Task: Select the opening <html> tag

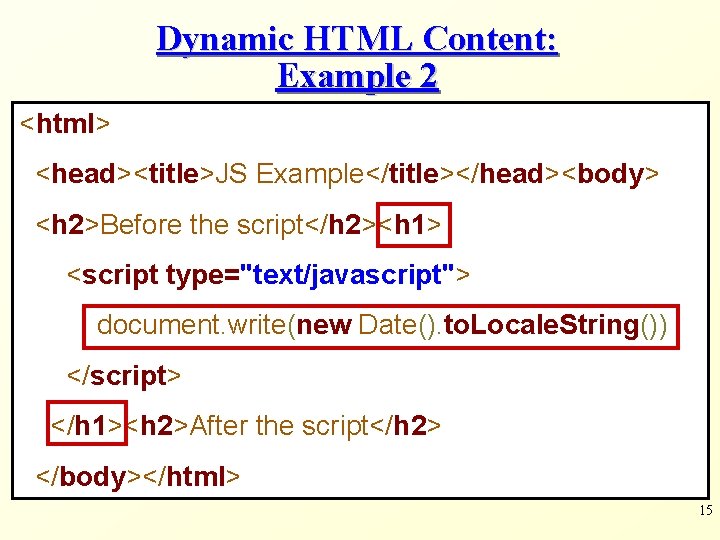Action: (x=65, y=124)
